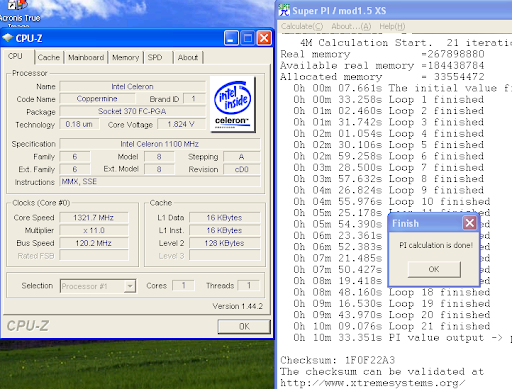The image size is (512, 389).
Task: Click the PI value output line
Action: pyautogui.click(x=402, y=337)
